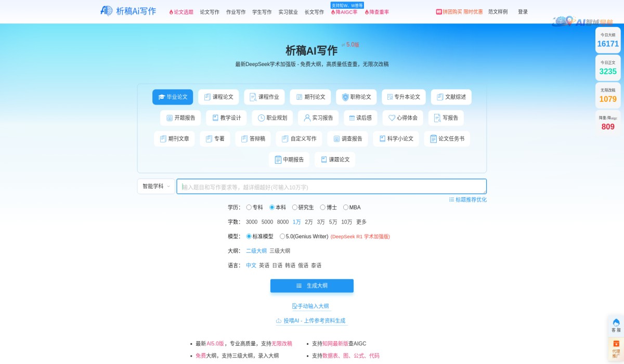Expand the 更多 word count options
Image resolution: width=624 pixels, height=364 pixels.
362,222
